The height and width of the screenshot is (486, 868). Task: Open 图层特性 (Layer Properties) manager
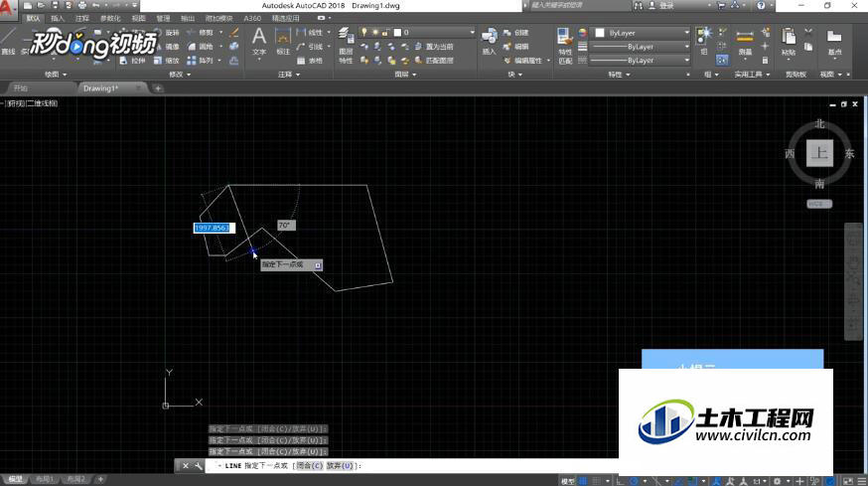point(346,45)
